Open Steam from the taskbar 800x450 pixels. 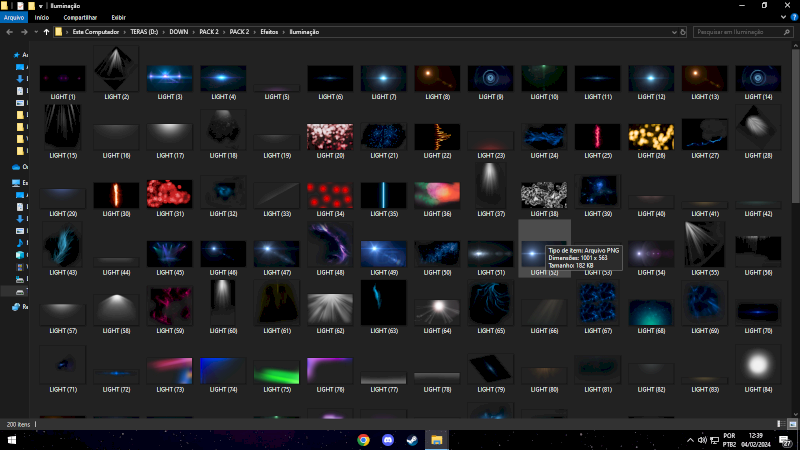(412, 440)
